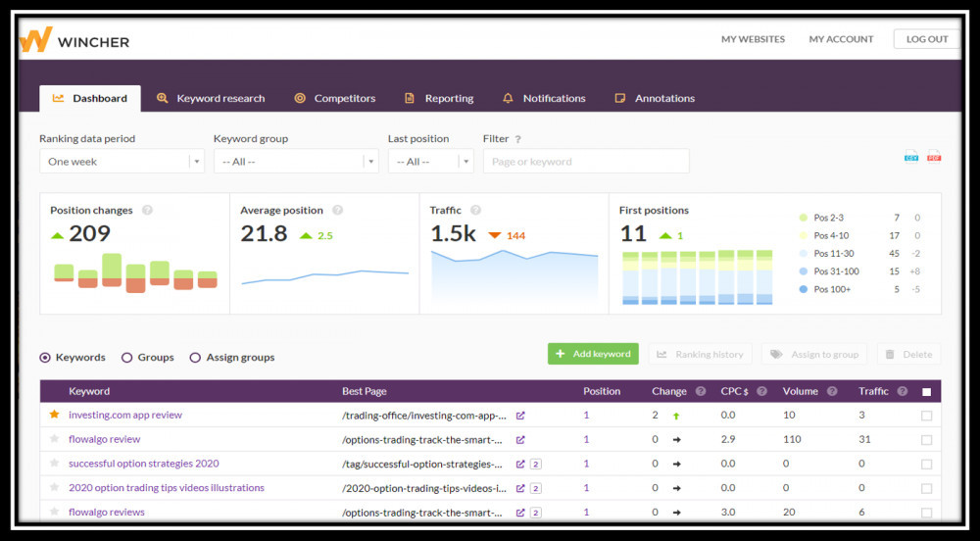
Task: Star successful option strategies 2020 keyword
Action: coord(54,463)
